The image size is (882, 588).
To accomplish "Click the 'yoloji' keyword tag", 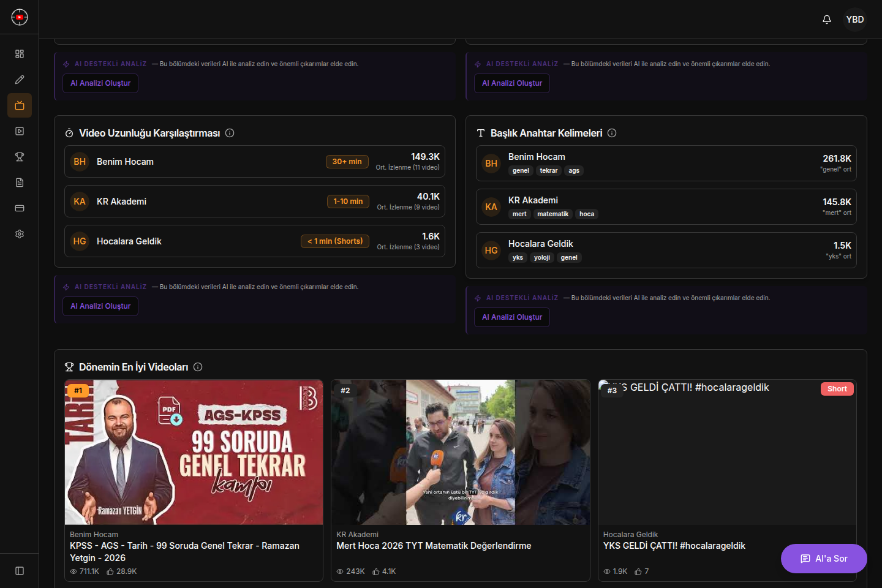I will 542,258.
